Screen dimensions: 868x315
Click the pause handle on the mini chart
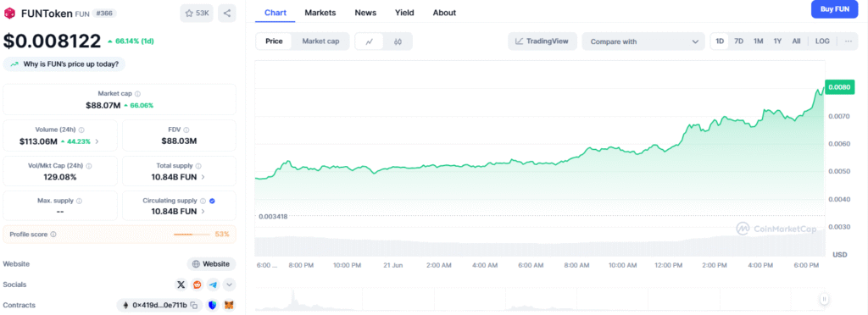coord(824,299)
